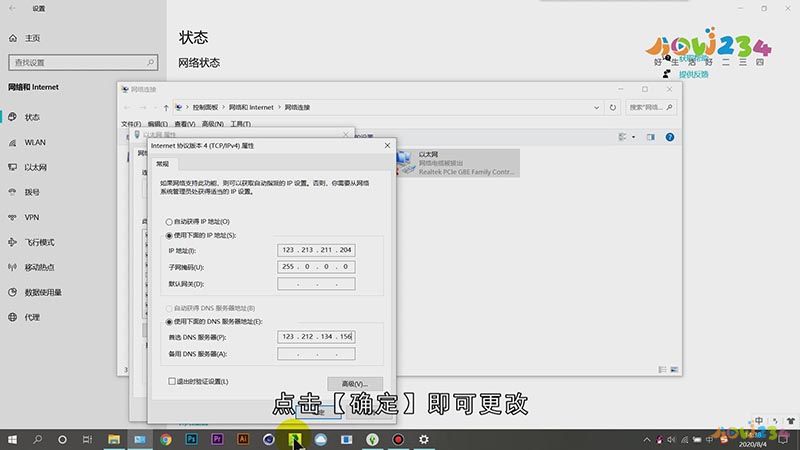Open File Explorer from taskbar
The height and width of the screenshot is (450, 800).
tap(114, 439)
